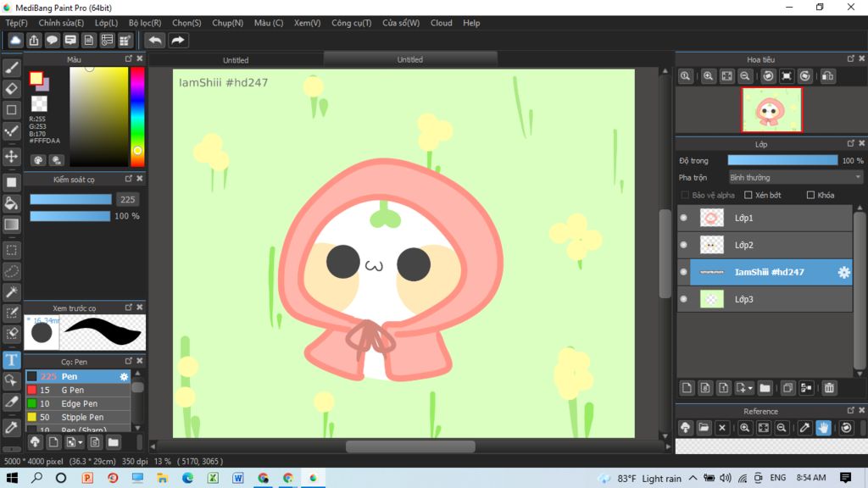
Task: Click the navigator thumbnail preview
Action: [x=771, y=109]
